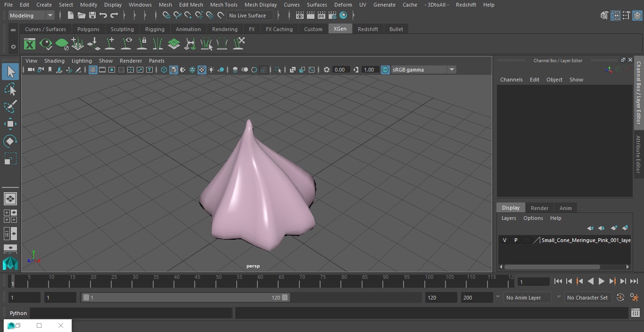The width and height of the screenshot is (644, 332).
Task: Open the sRGB gamma view transform dropdown
Action: (x=423, y=70)
